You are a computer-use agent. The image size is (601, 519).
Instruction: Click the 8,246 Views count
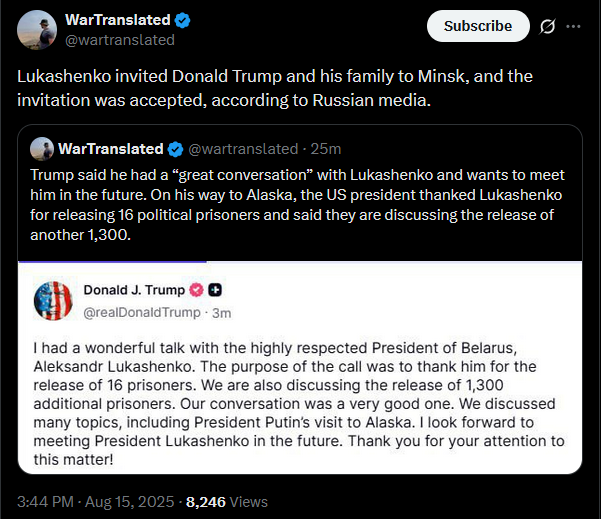tap(227, 501)
